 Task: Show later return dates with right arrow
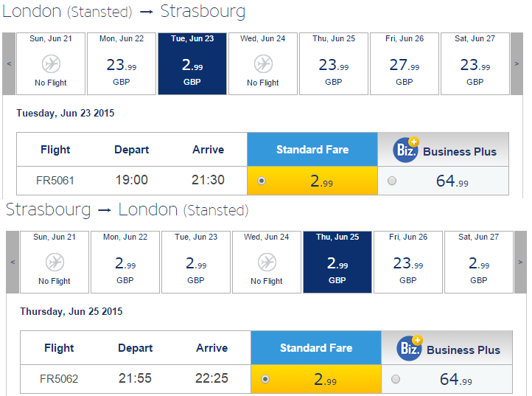520,263
